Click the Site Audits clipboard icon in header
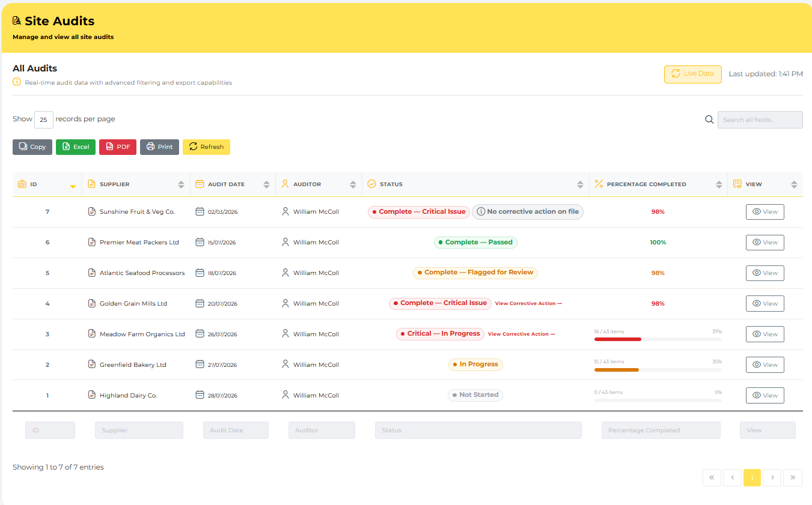Image resolution: width=812 pixels, height=505 pixels. [17, 20]
